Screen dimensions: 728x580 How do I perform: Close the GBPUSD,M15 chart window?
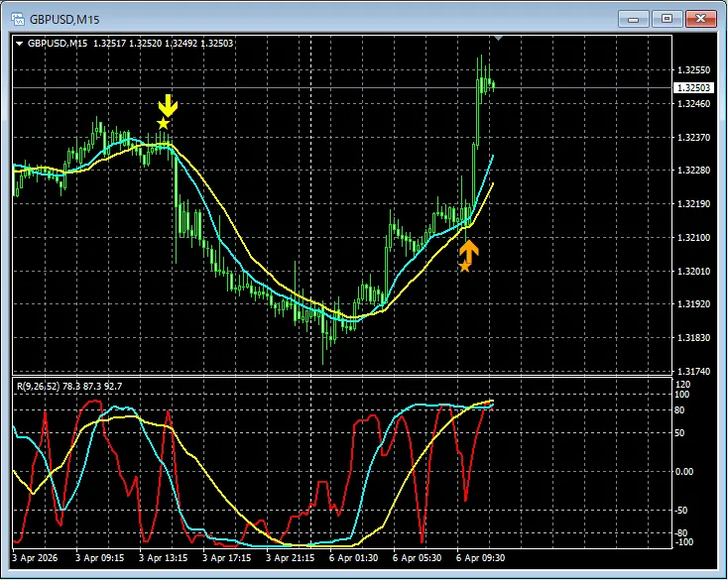coord(700,18)
